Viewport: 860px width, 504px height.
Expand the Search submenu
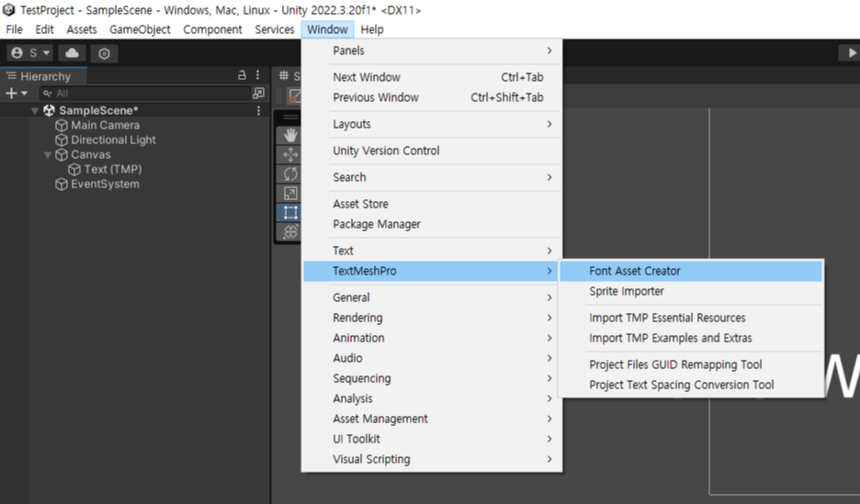click(x=432, y=177)
